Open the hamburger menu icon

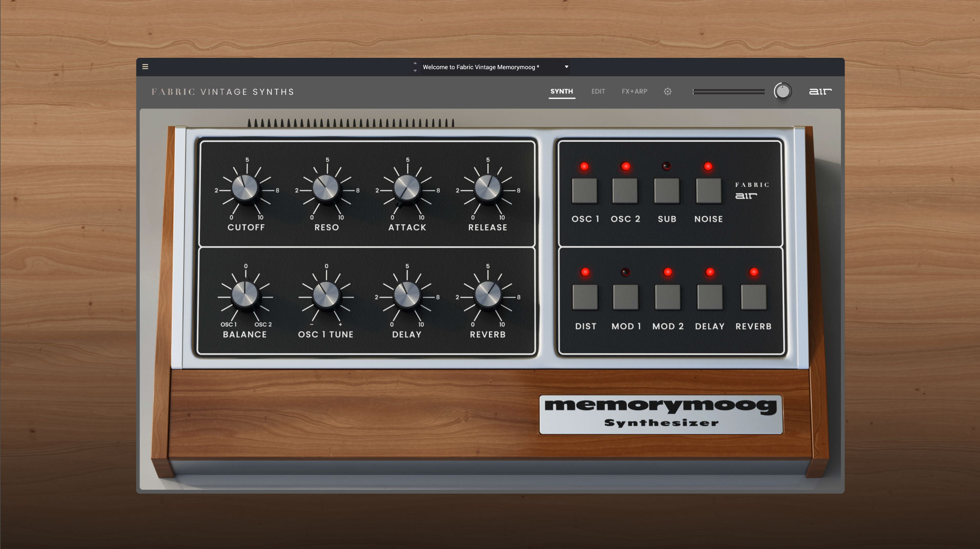coord(145,67)
